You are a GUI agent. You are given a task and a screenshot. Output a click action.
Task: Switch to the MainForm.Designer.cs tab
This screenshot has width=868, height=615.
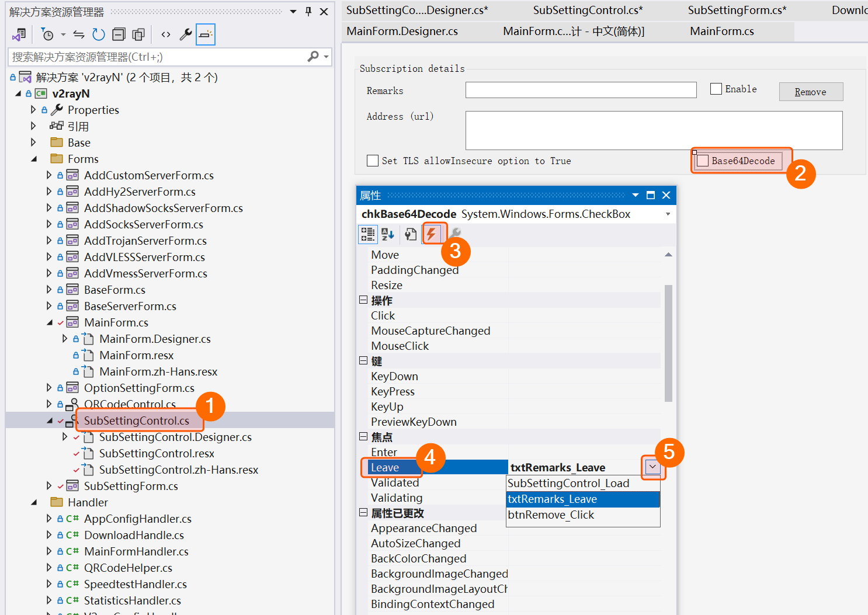coord(402,32)
